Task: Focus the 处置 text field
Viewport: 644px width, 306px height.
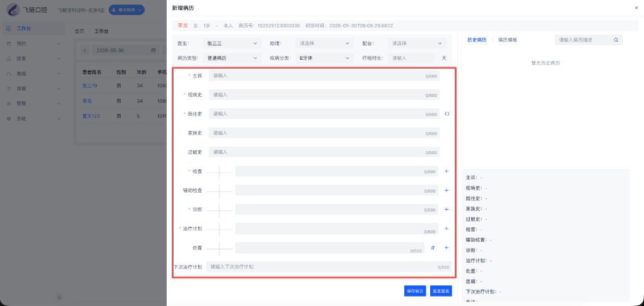Action: point(330,247)
